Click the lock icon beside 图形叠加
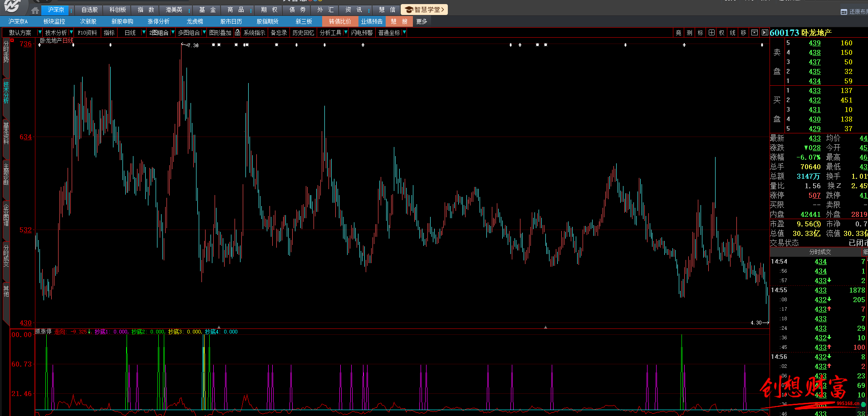868x416 pixels. pos(237,33)
